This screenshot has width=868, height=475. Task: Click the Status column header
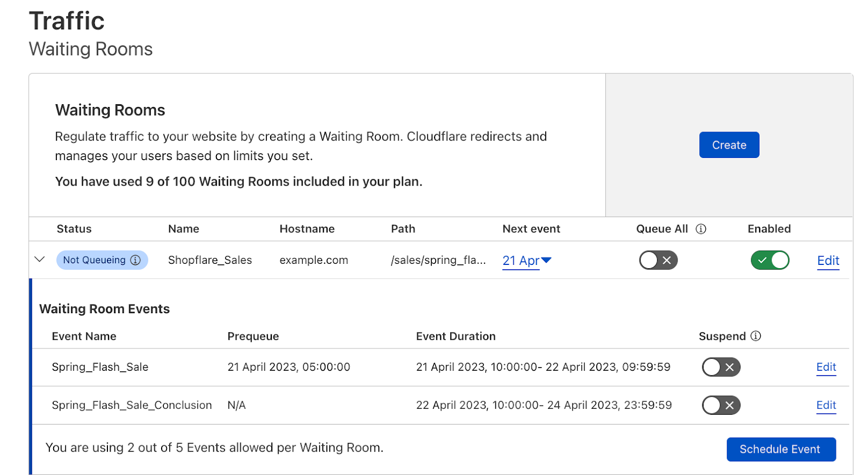point(74,229)
